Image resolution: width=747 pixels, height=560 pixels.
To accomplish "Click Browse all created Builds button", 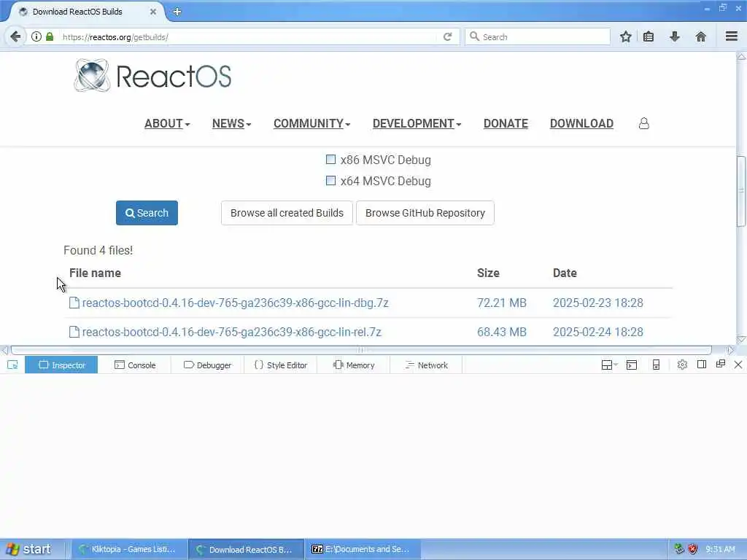I will pos(287,213).
